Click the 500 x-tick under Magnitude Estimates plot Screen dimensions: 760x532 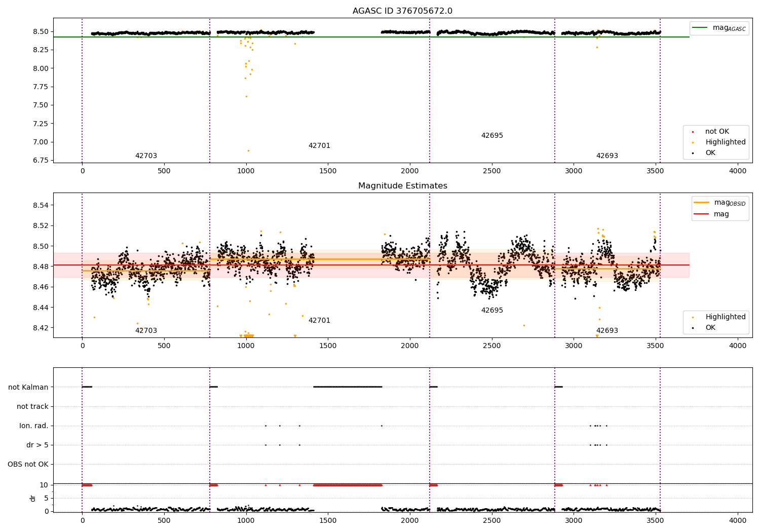164,346
